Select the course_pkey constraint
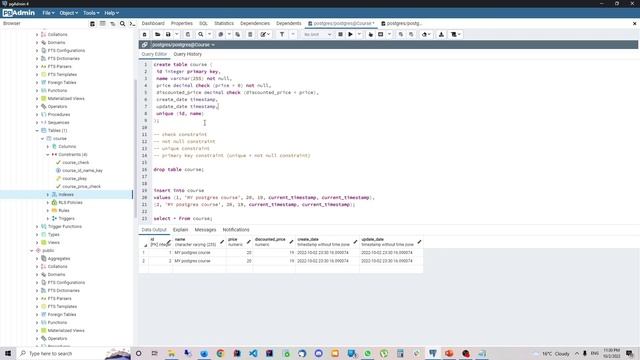Image resolution: width=640 pixels, height=360 pixels. 74,179
